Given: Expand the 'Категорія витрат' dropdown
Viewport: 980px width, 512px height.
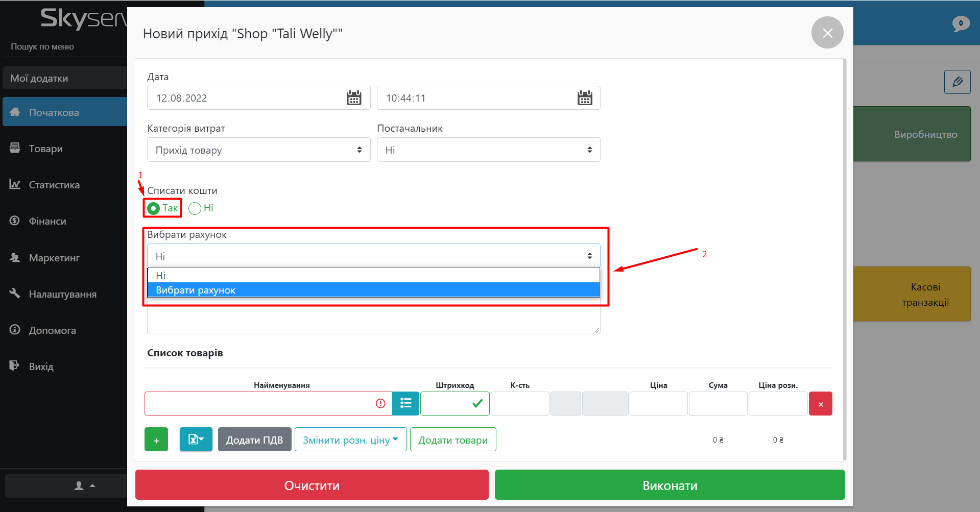Looking at the screenshot, I should point(258,150).
